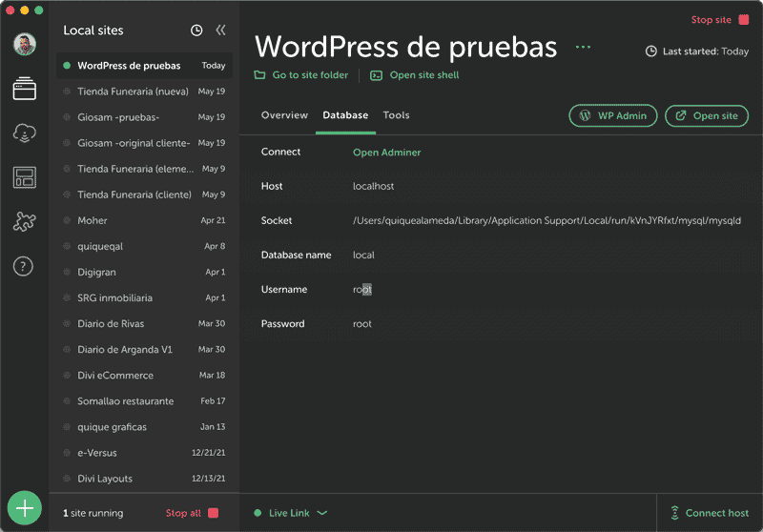Select Diario de Arganda V1 site
The image size is (763, 532).
[x=145, y=349]
